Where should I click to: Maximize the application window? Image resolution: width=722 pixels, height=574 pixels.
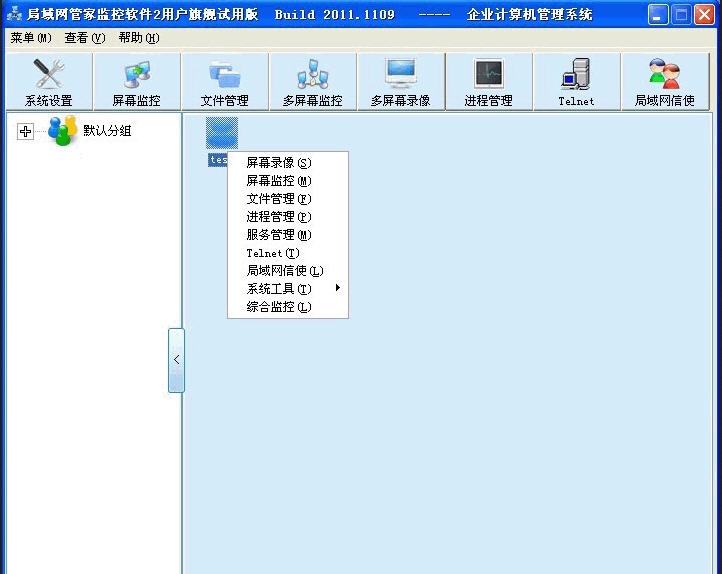tap(681, 15)
